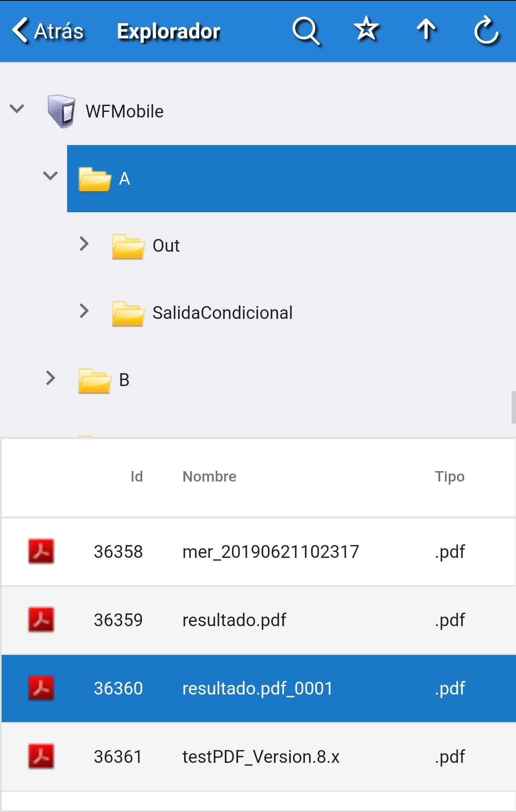Select WFMobile tree label

[x=124, y=111]
